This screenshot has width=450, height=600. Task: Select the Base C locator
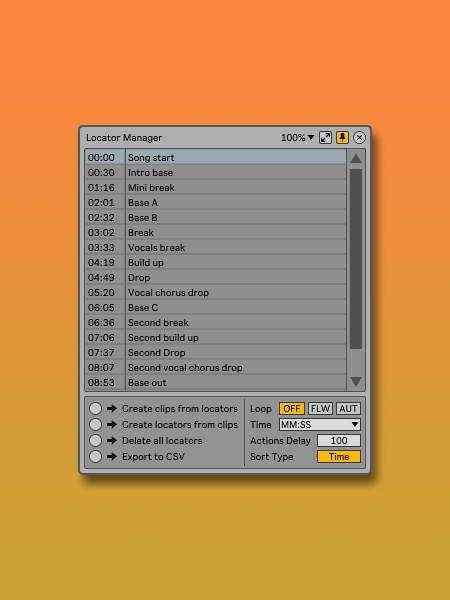click(236, 307)
